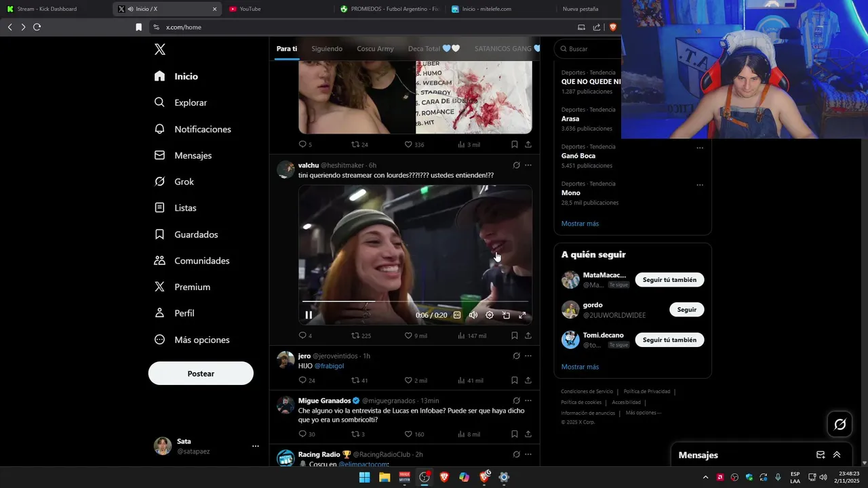This screenshot has width=868, height=488.
Task: Open more options on valchu's post
Action: click(528, 165)
